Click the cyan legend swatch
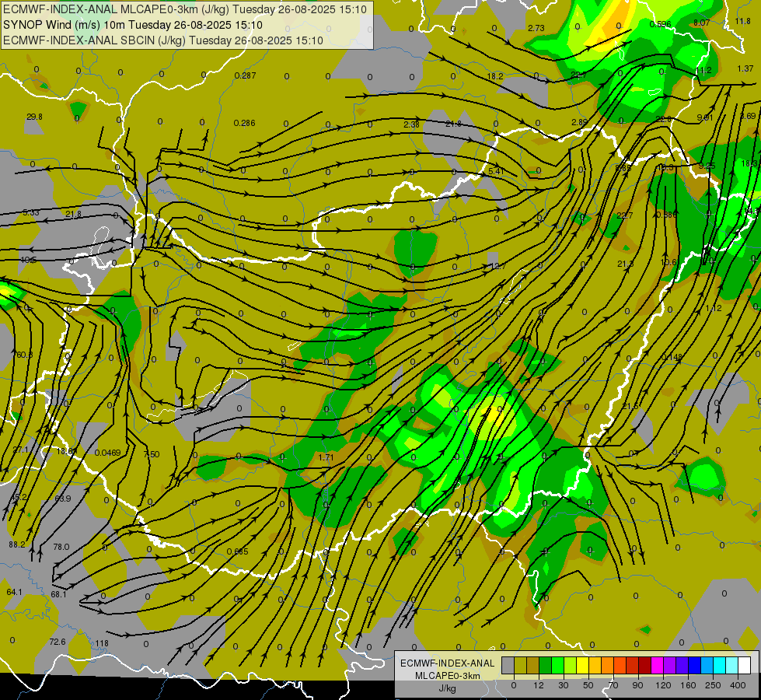Viewport: 761px width, 700px height. tap(719, 665)
